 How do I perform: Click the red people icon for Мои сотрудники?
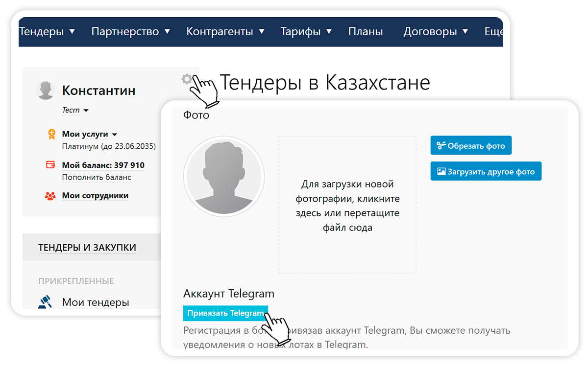[x=50, y=196]
